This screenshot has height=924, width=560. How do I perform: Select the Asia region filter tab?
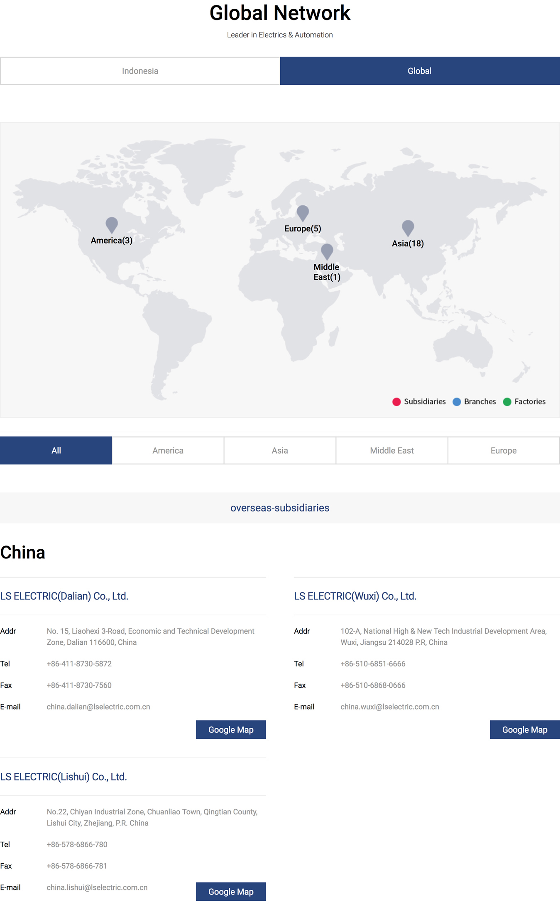coord(280,450)
